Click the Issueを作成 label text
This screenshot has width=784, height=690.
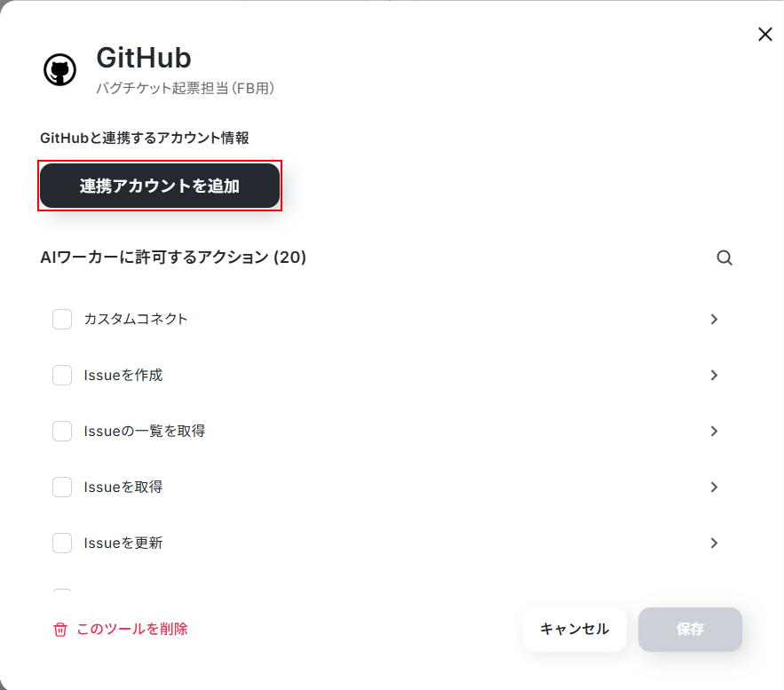(x=123, y=375)
